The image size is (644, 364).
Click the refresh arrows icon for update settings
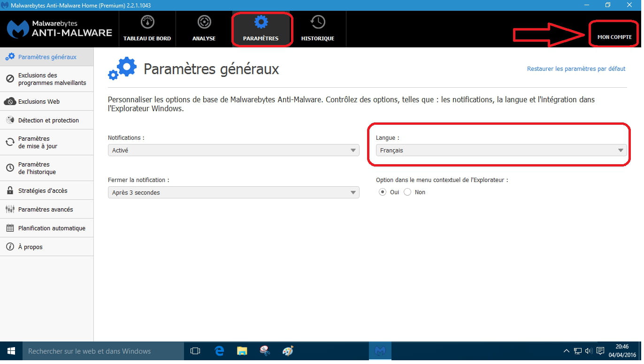pyautogui.click(x=10, y=143)
